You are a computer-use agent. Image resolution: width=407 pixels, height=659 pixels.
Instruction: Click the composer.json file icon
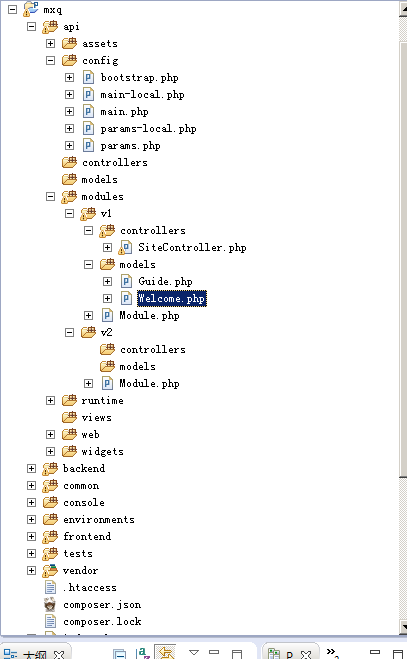[50, 604]
